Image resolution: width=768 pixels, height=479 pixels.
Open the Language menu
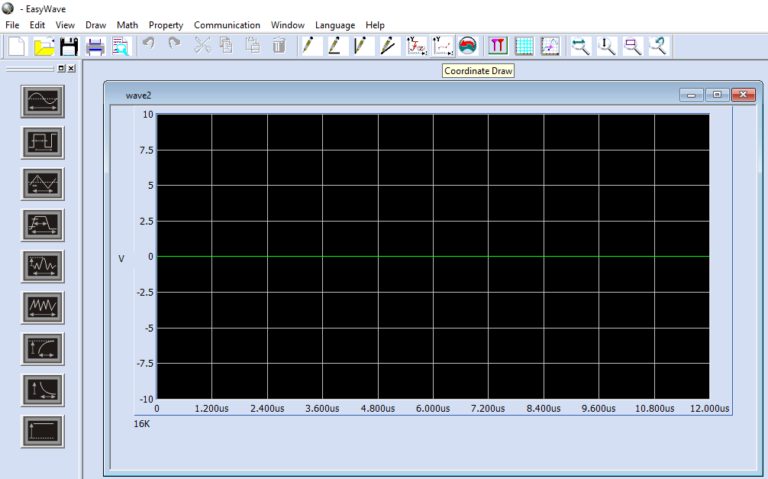point(335,25)
